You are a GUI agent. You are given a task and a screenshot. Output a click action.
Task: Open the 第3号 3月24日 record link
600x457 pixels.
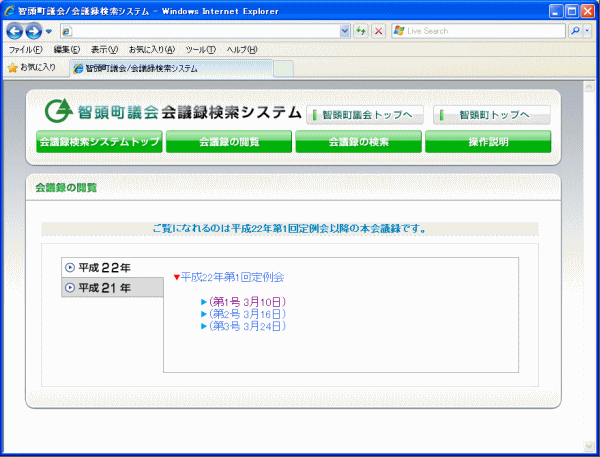247,326
